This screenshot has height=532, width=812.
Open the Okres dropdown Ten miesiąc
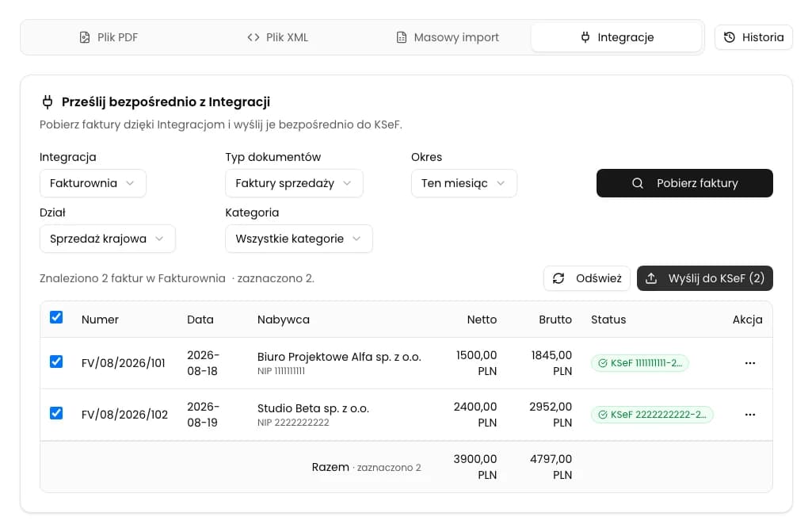(463, 183)
